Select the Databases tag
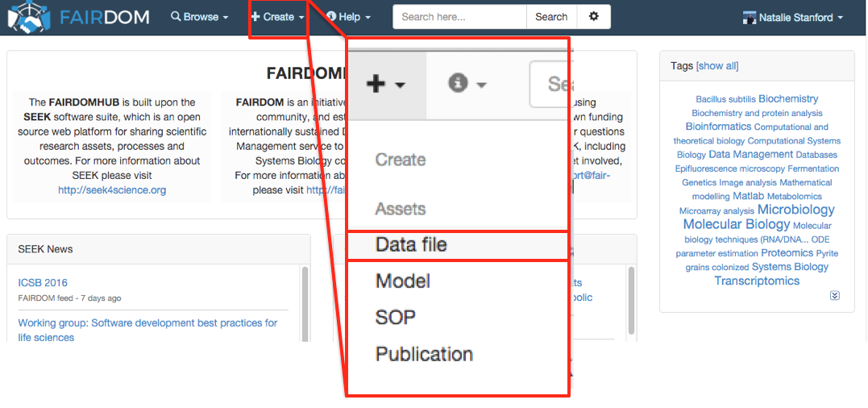The height and width of the screenshot is (408, 868). click(x=816, y=155)
